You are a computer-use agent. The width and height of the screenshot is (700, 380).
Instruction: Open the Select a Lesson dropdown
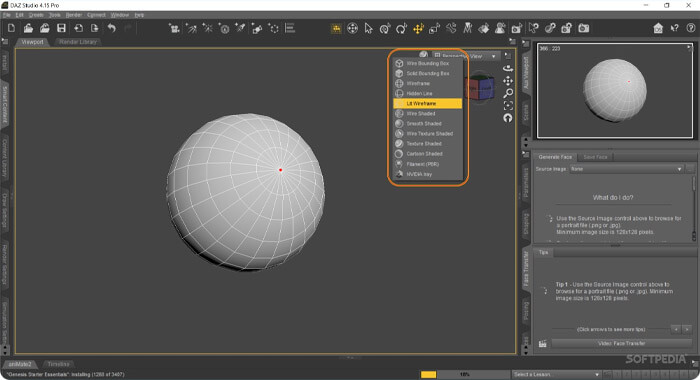tap(556, 374)
